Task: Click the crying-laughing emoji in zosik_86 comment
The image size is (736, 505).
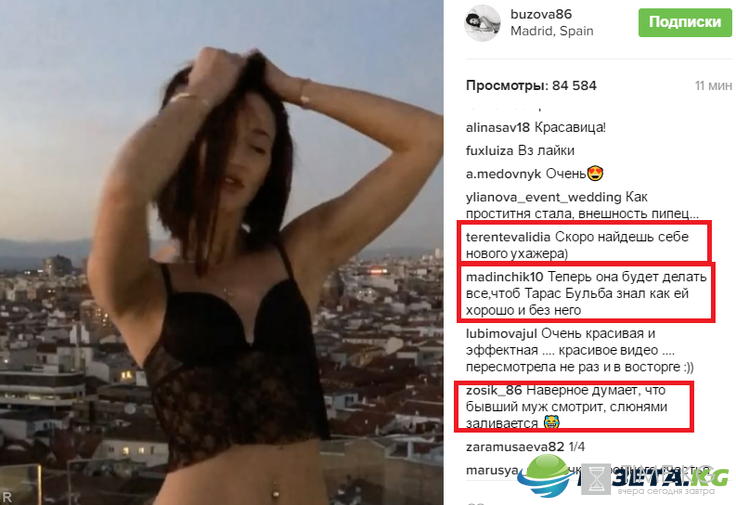Action: (x=552, y=422)
